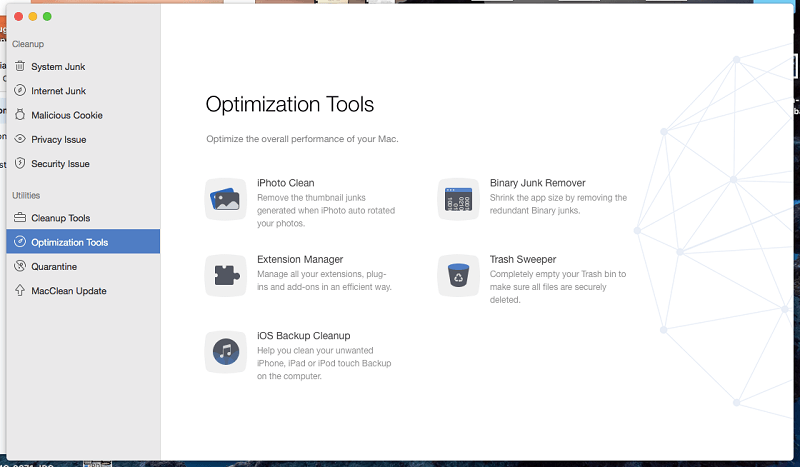800x467 pixels.
Task: Click the Privacy Issue eye icon
Action: tap(20, 139)
